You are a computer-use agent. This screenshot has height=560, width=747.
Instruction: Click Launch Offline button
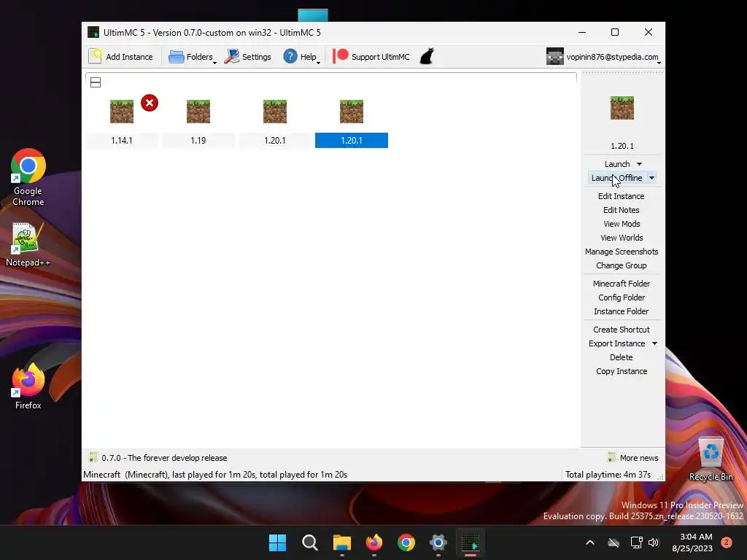[x=616, y=178]
